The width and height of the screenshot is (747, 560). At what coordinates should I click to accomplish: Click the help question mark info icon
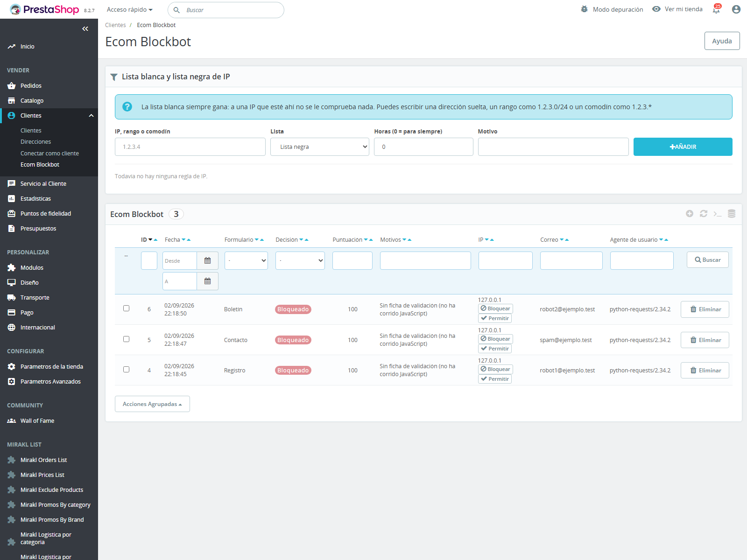(127, 107)
